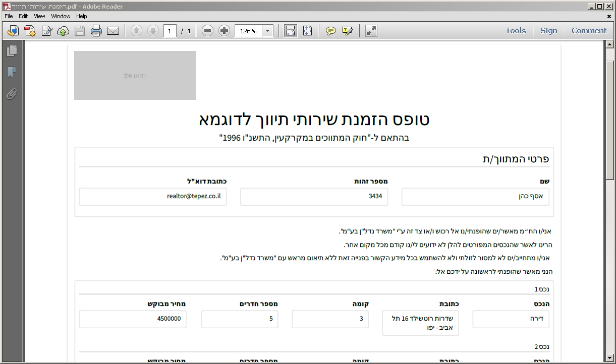Show the Bookmarks panel

[12, 72]
